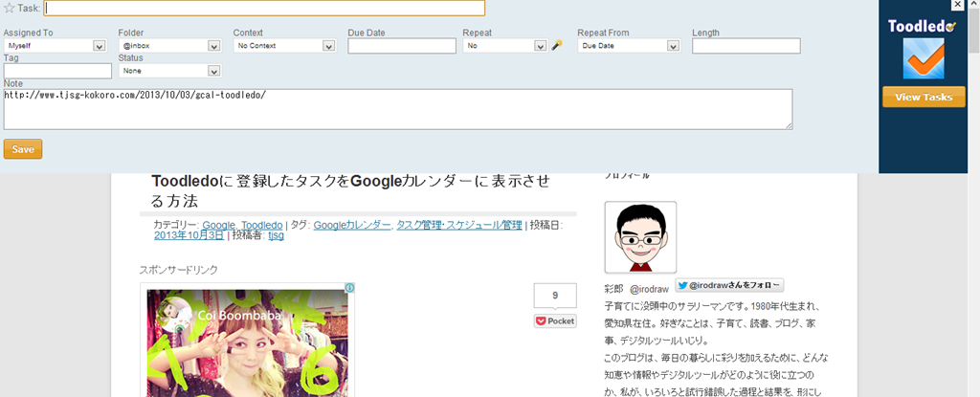Click the Toodledo checkmark logo
The width and height of the screenshot is (980, 397).
click(924, 58)
